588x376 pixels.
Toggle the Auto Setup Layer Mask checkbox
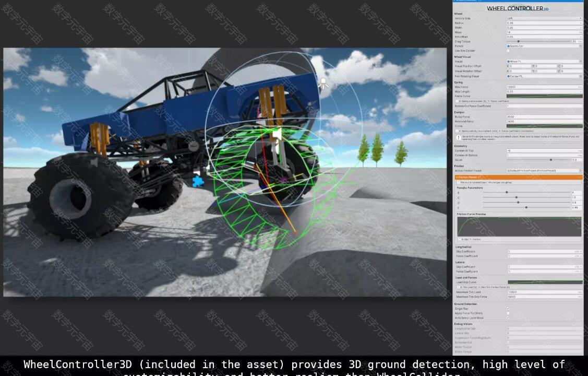pos(508,318)
